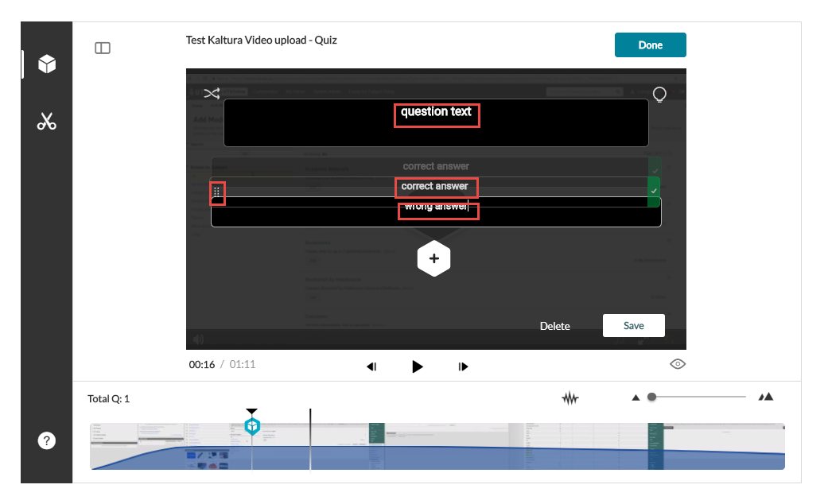Add another answer with plus hexagon
The width and height of the screenshot is (828, 504).
434,259
